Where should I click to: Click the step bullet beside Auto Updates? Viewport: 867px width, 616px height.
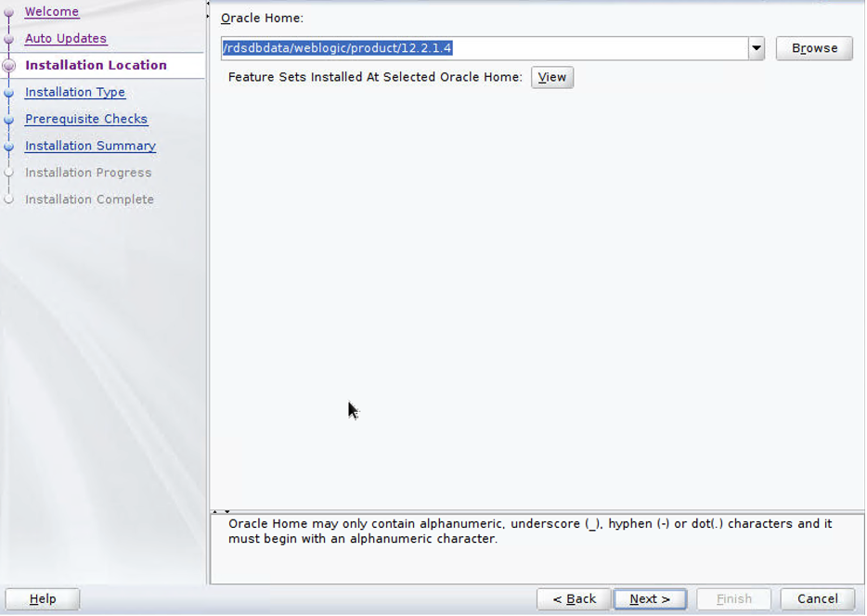click(9, 40)
